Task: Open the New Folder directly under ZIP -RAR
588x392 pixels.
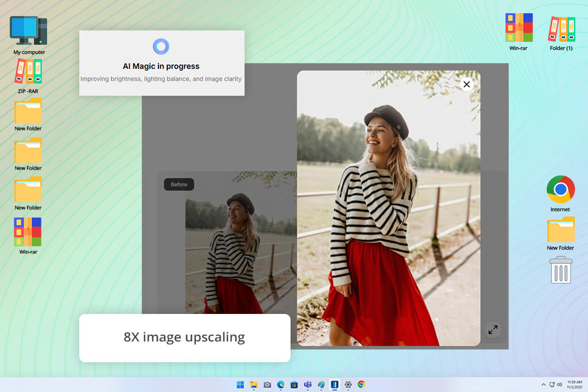Action: pos(28,115)
